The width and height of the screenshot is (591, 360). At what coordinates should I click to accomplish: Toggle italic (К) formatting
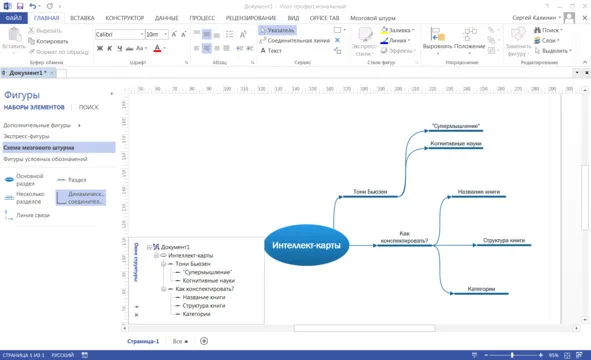[x=110, y=48]
